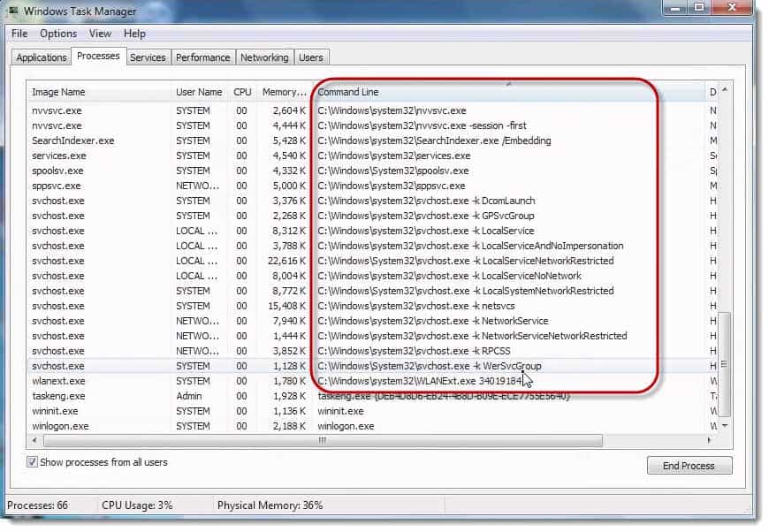Open the Options menu
This screenshot has height=532, width=769.
(x=58, y=34)
